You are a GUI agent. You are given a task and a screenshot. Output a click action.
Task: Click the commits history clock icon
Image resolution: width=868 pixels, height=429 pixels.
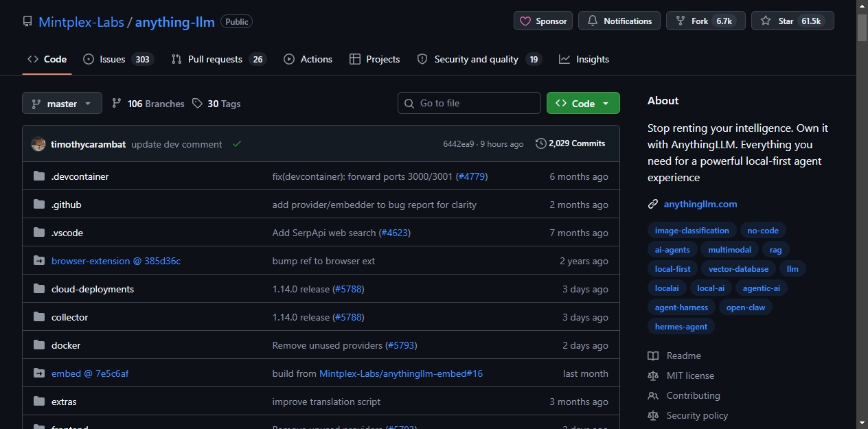click(x=541, y=143)
